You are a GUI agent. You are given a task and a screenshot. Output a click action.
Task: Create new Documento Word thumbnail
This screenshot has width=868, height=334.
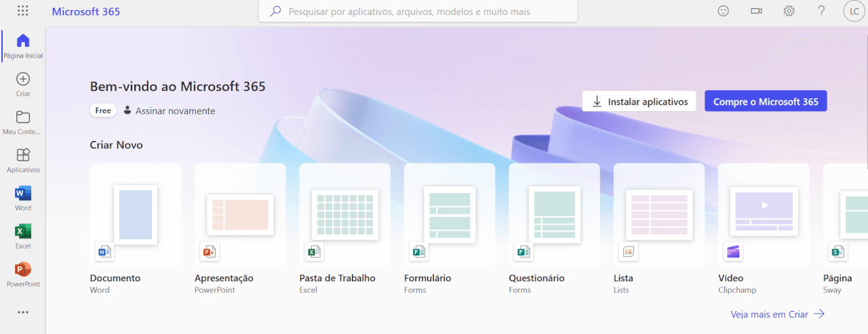[x=136, y=215]
